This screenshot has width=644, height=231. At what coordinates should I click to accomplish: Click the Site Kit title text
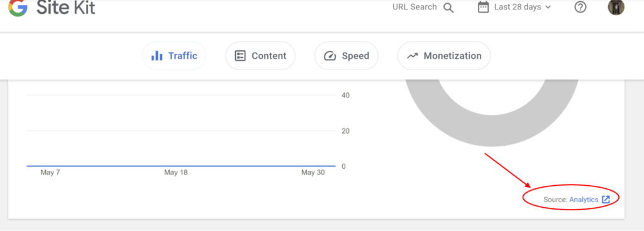(65, 7)
